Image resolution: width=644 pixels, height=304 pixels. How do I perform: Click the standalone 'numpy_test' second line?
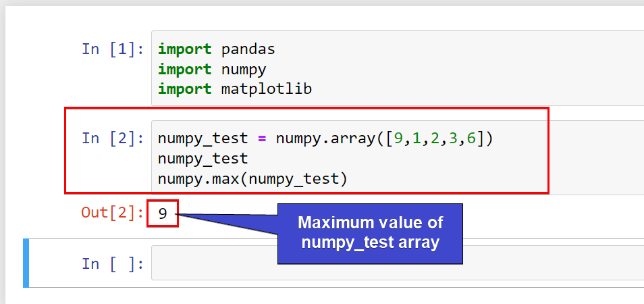(x=203, y=159)
